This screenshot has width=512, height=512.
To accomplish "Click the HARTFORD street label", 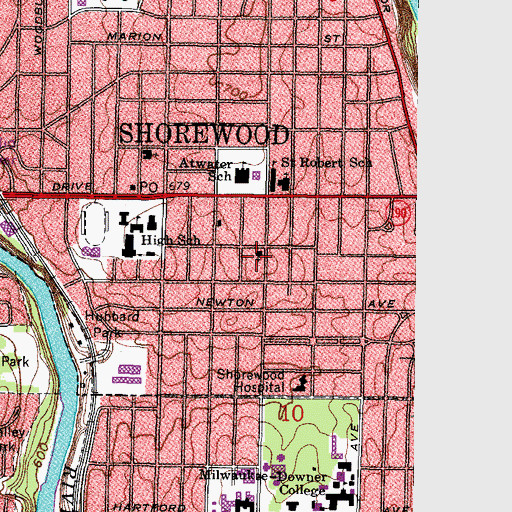I will click(x=149, y=507).
